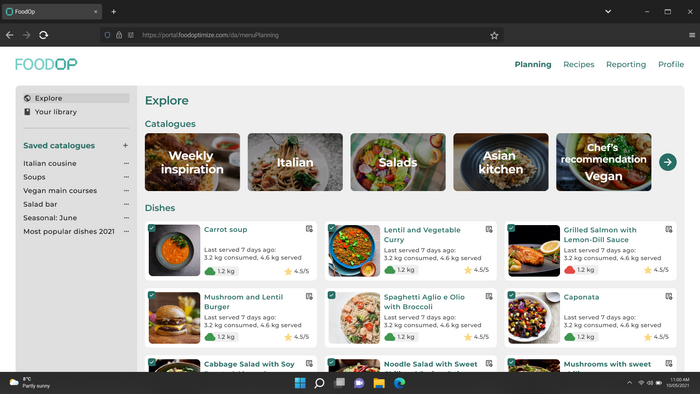
Task: Click the browser address bar URL
Action: tap(210, 35)
